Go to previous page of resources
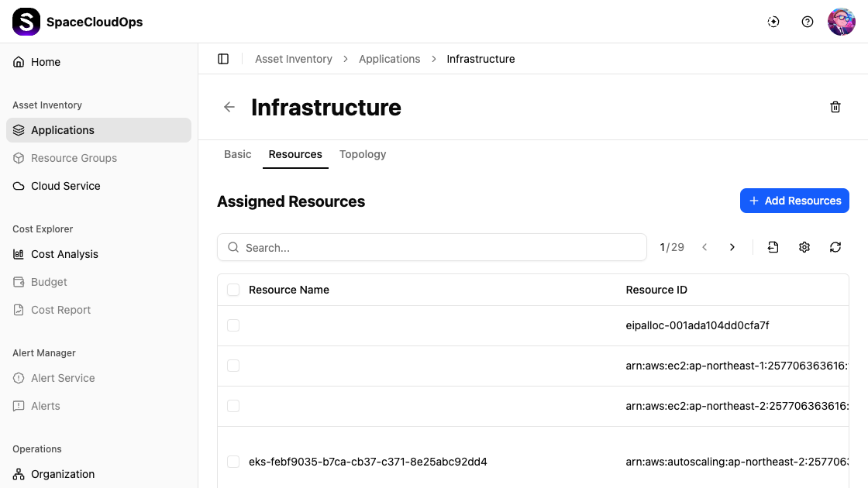868x488 pixels. pos(704,247)
